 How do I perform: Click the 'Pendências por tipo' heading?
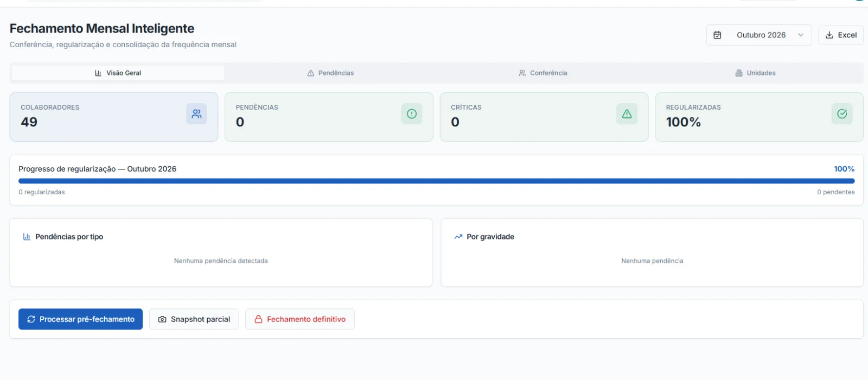(x=69, y=237)
